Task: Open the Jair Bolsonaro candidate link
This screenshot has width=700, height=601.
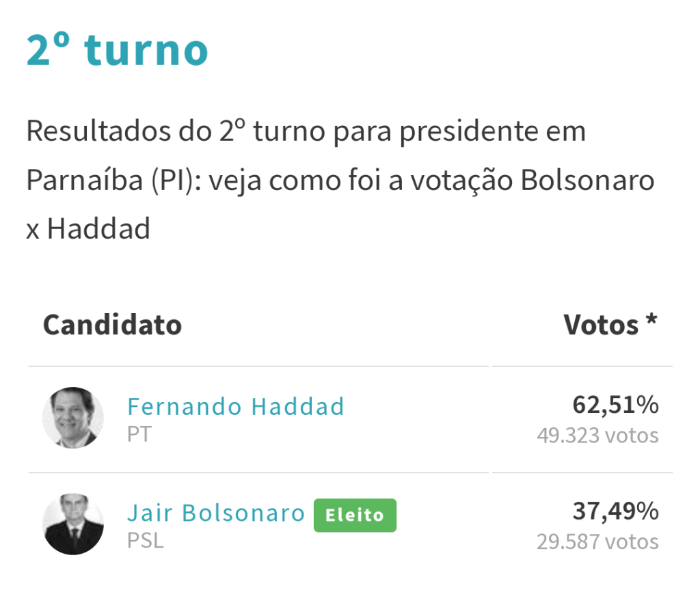Action: point(216,513)
